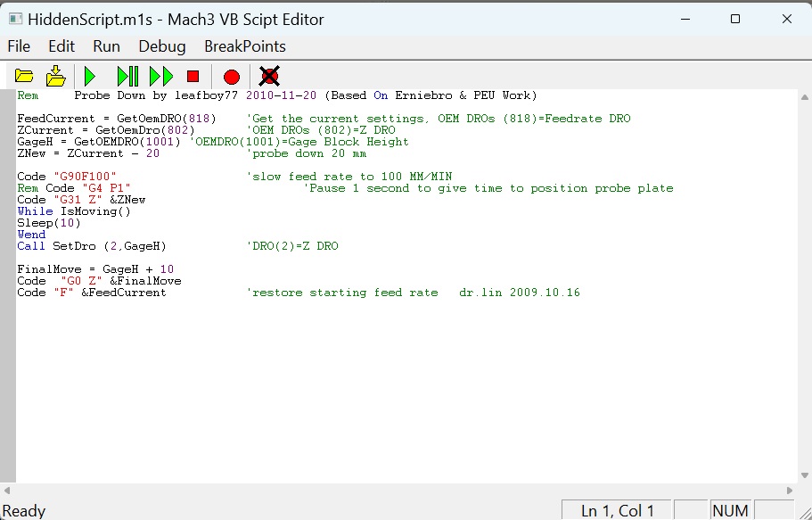Click comment 'restore starting feed rate'
This screenshot has height=520, width=812.
[x=341, y=293]
